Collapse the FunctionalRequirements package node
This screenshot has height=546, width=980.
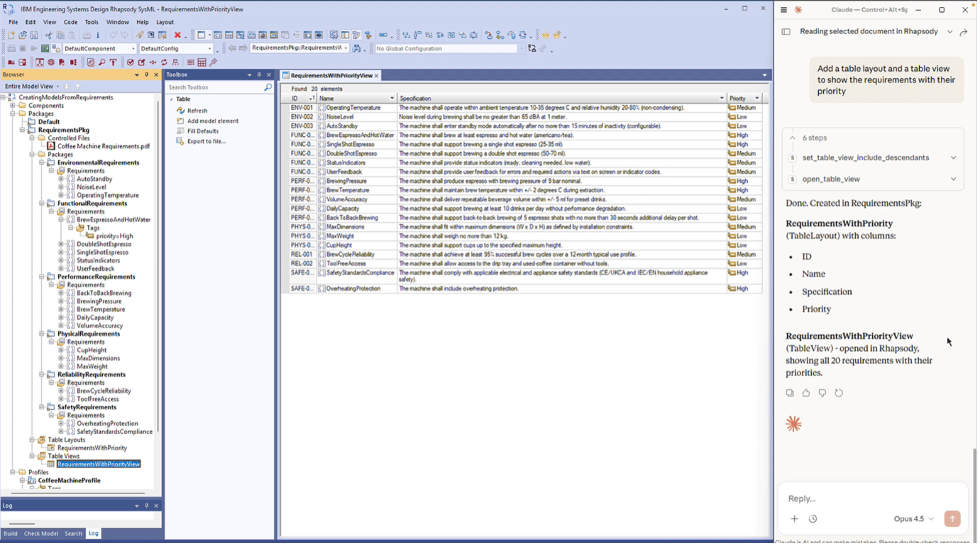[x=42, y=204]
